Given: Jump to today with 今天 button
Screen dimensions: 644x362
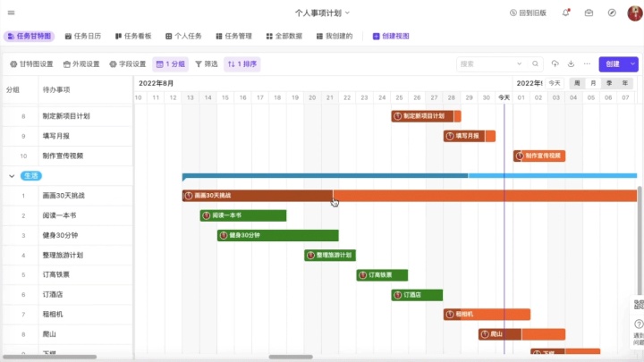Looking at the screenshot, I should pos(555,83).
